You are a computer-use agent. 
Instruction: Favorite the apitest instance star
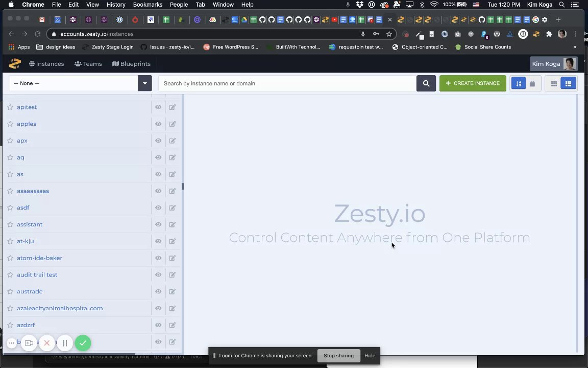pos(10,107)
